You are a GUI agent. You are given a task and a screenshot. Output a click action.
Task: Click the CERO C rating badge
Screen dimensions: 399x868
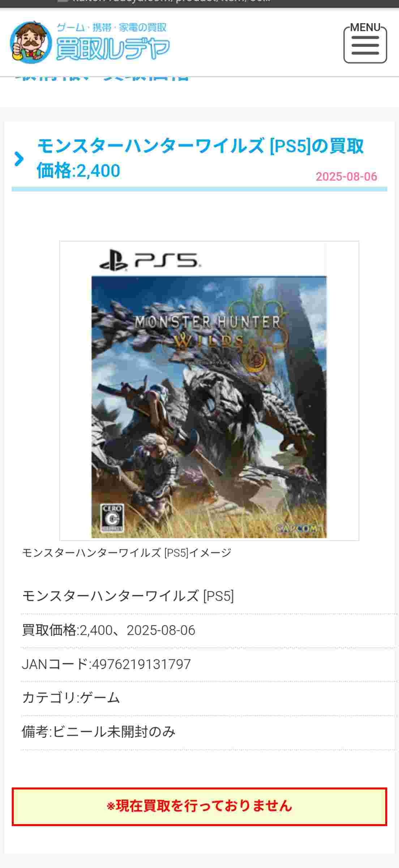coord(112,518)
